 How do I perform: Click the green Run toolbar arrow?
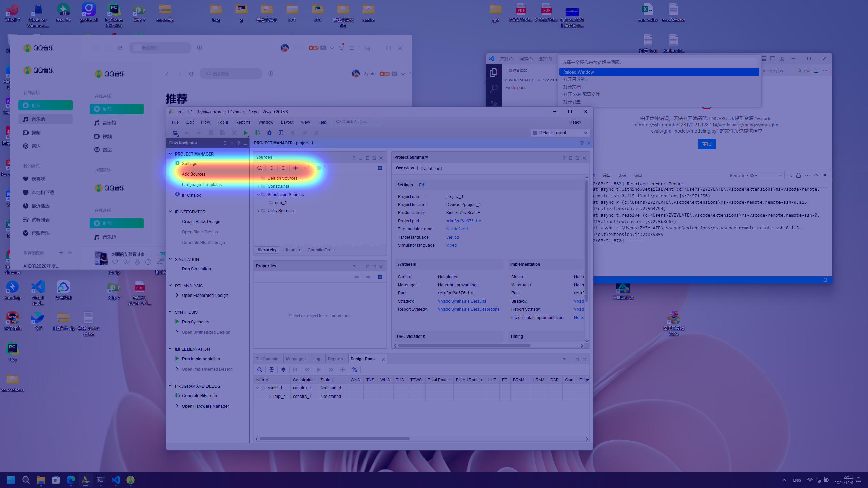tap(245, 133)
